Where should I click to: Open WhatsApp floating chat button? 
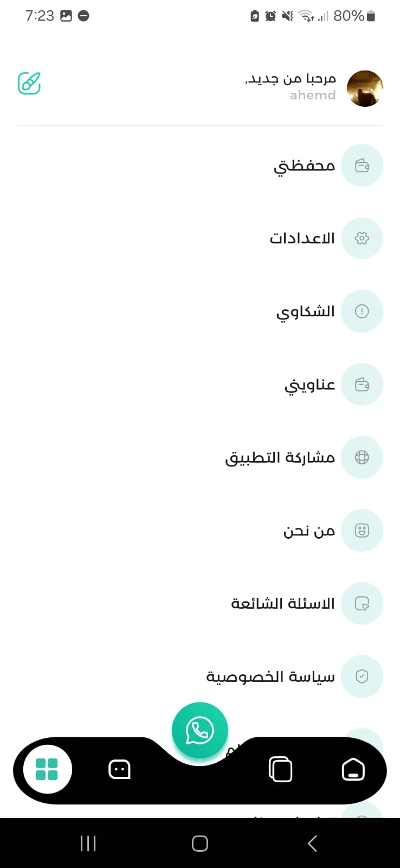tap(200, 731)
